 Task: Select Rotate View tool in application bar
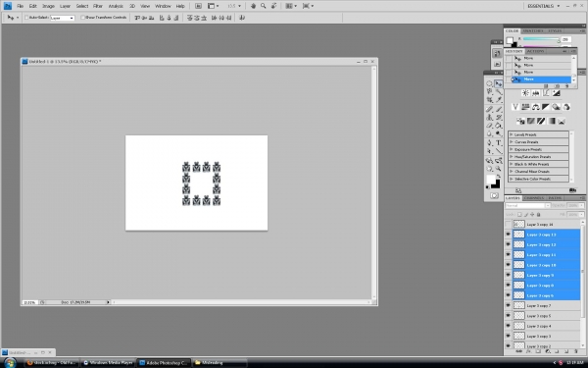click(x=273, y=6)
